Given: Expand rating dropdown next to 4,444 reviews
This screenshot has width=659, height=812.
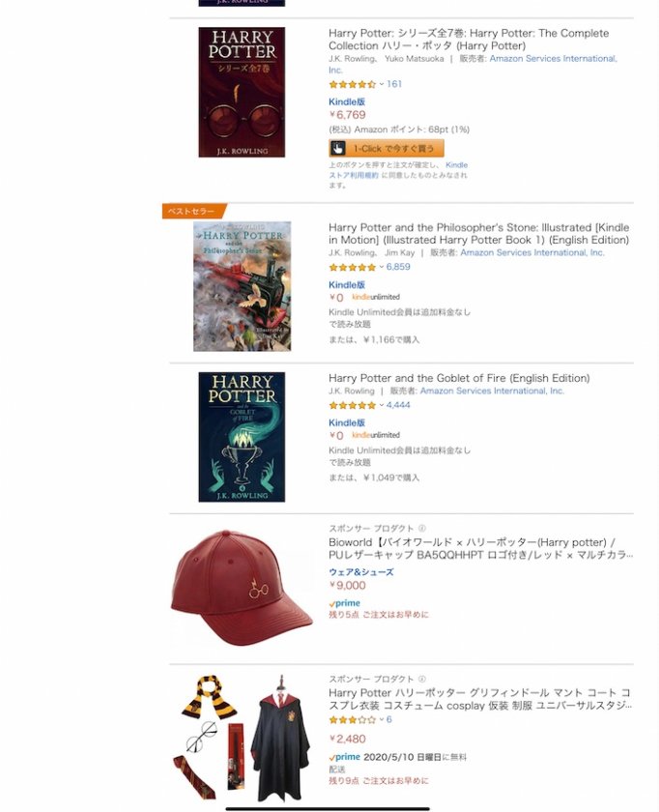Looking at the screenshot, I should pyautogui.click(x=382, y=405).
